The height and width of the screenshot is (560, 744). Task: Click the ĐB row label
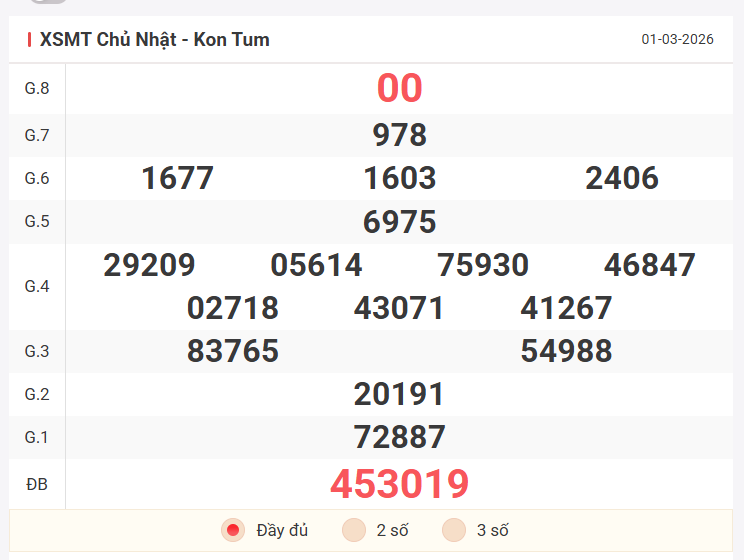coord(37,485)
